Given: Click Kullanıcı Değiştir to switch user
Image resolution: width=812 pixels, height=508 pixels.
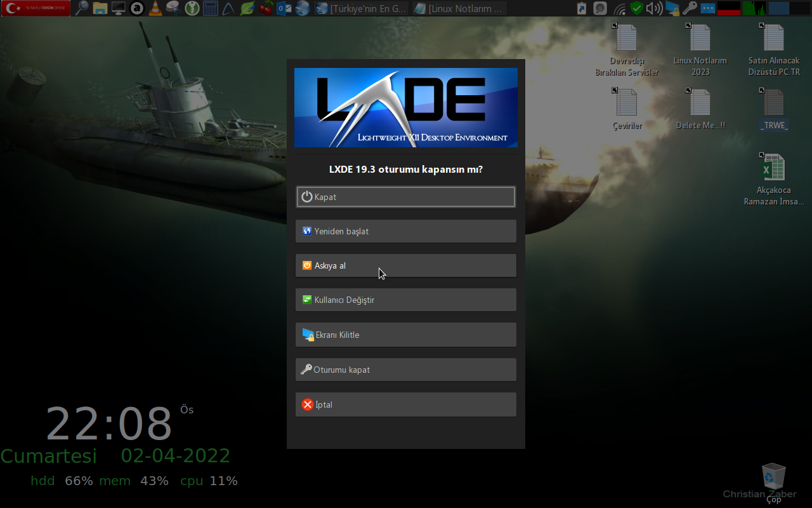Looking at the screenshot, I should click(405, 300).
